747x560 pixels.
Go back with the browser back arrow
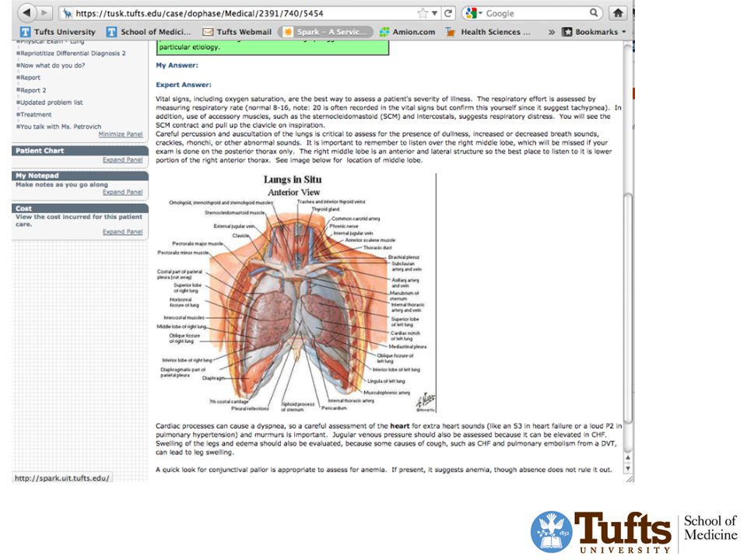coord(27,13)
